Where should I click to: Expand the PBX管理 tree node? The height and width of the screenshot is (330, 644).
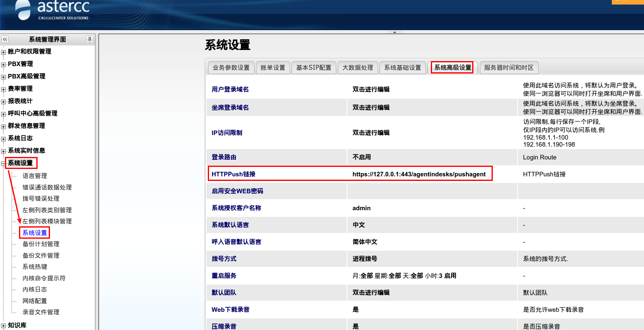coord(3,64)
